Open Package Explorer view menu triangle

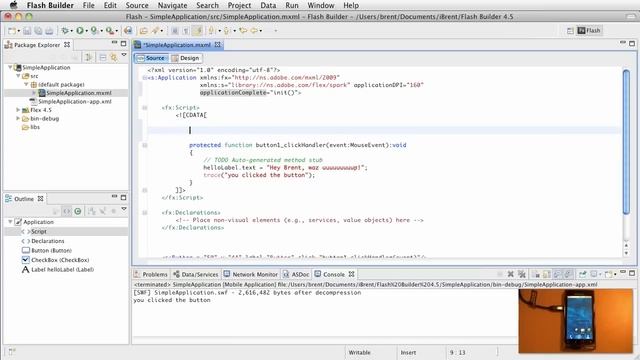(x=124, y=55)
